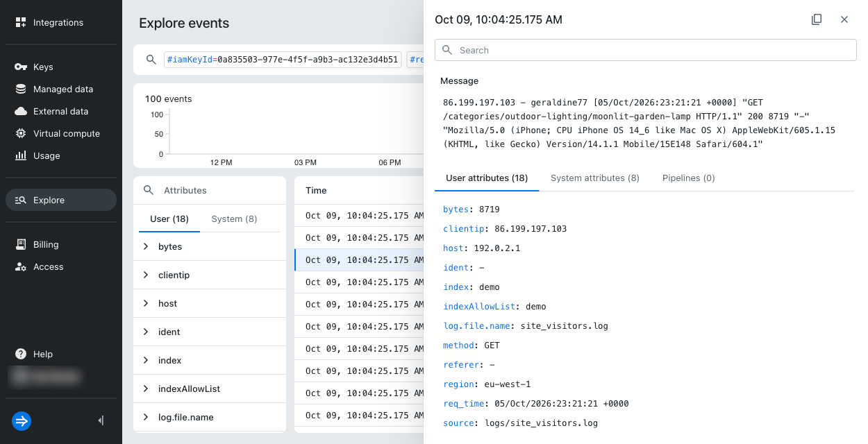Switch to System attributes (8) tab

click(595, 178)
